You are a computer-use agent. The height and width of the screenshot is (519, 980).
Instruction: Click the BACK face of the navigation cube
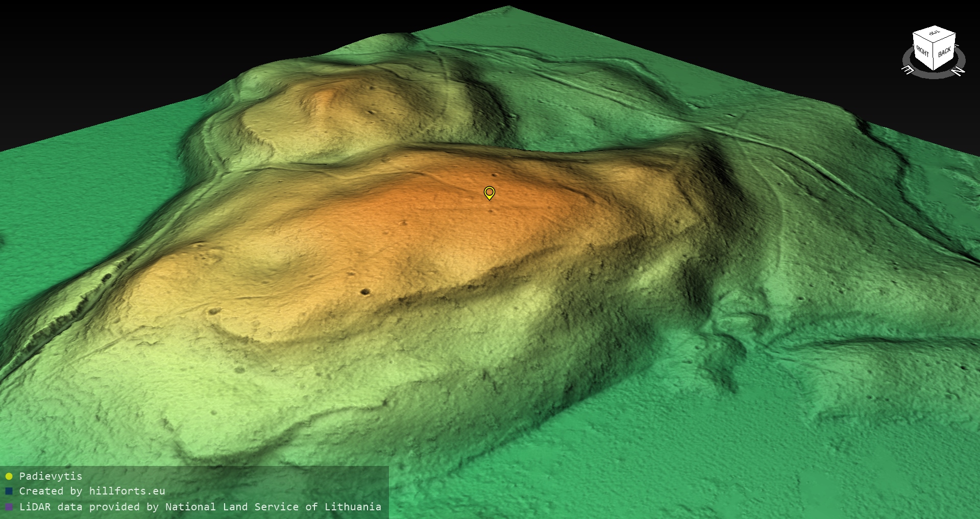click(944, 53)
